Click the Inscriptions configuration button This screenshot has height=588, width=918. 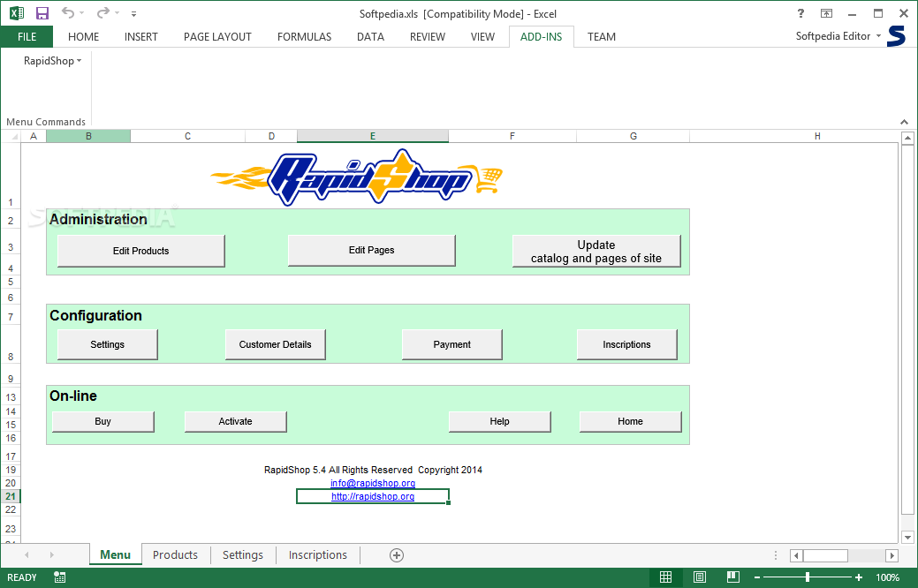click(627, 344)
